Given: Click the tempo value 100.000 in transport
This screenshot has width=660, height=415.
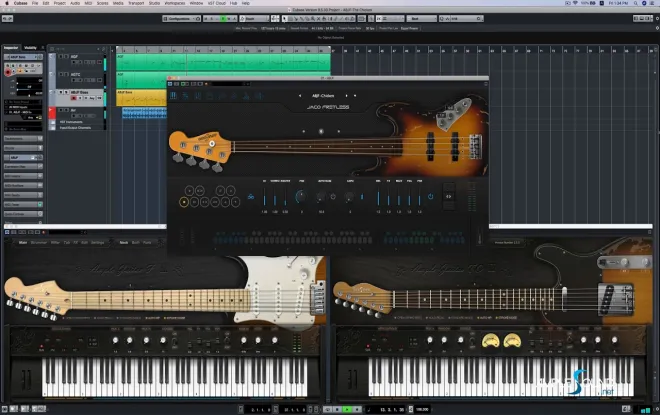Looking at the screenshot, I should pyautogui.click(x=422, y=409).
